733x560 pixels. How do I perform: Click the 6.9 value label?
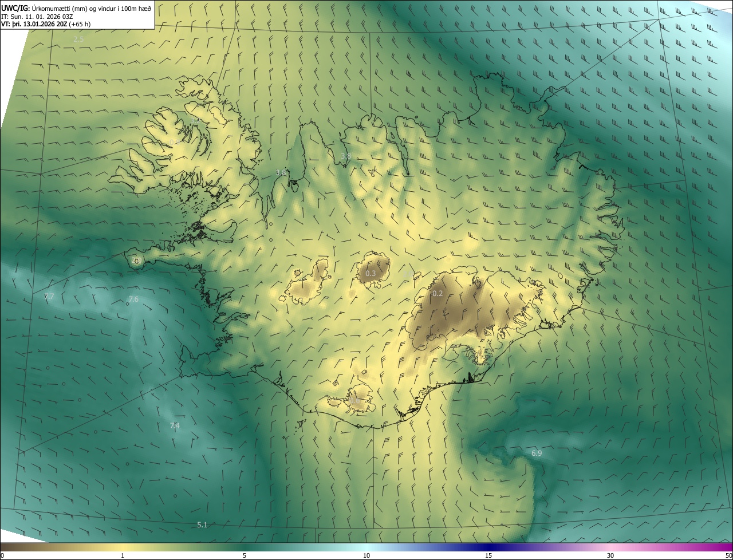point(537,453)
